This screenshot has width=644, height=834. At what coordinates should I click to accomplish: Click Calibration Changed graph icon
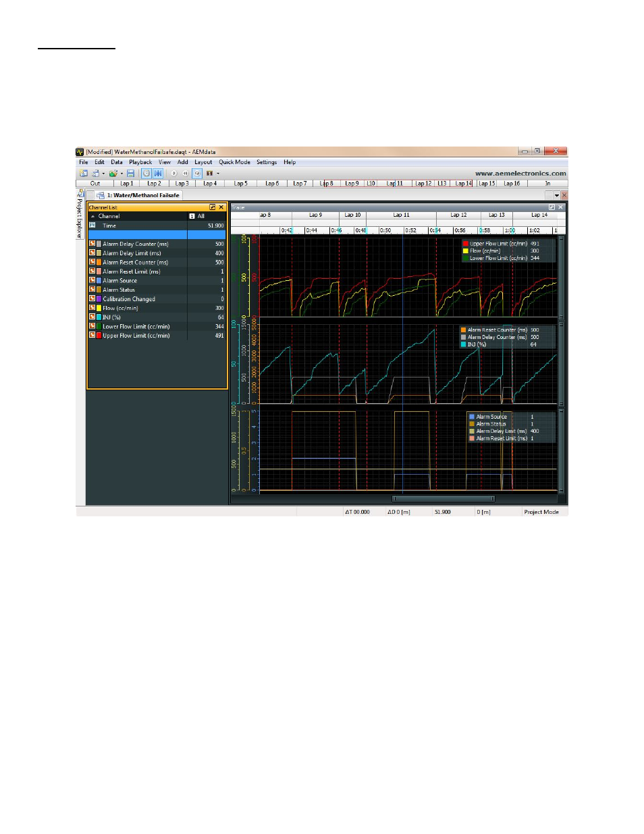[92, 298]
